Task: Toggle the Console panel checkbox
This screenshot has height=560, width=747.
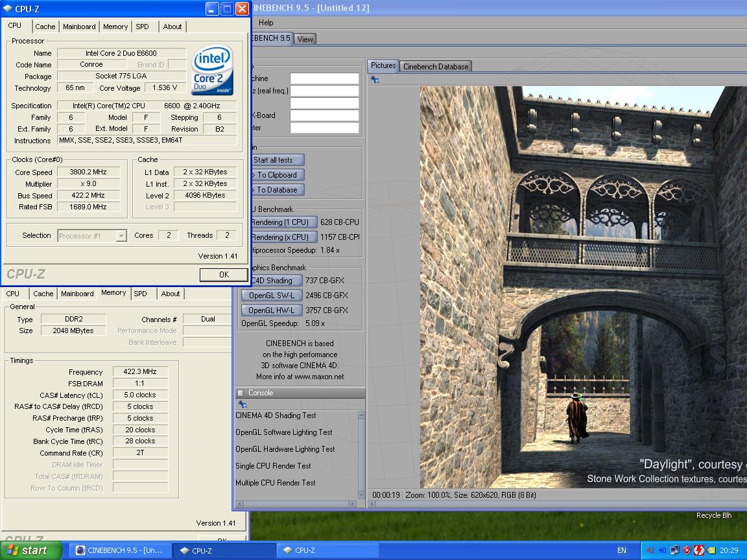Action: pos(241,393)
